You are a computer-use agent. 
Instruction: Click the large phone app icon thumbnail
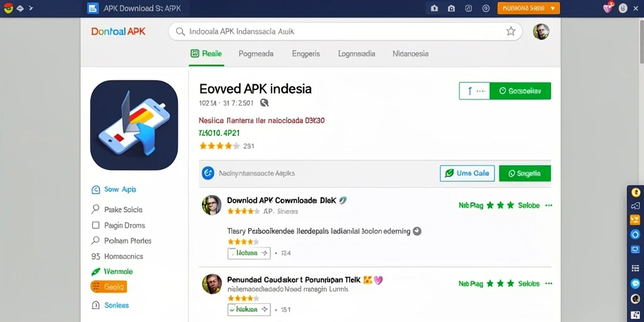pos(134,125)
